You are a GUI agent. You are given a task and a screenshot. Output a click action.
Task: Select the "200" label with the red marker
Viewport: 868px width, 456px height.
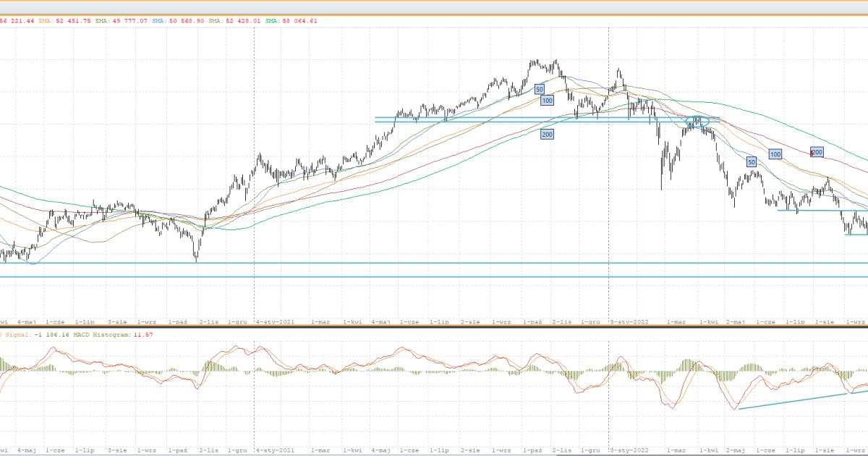[x=817, y=152]
